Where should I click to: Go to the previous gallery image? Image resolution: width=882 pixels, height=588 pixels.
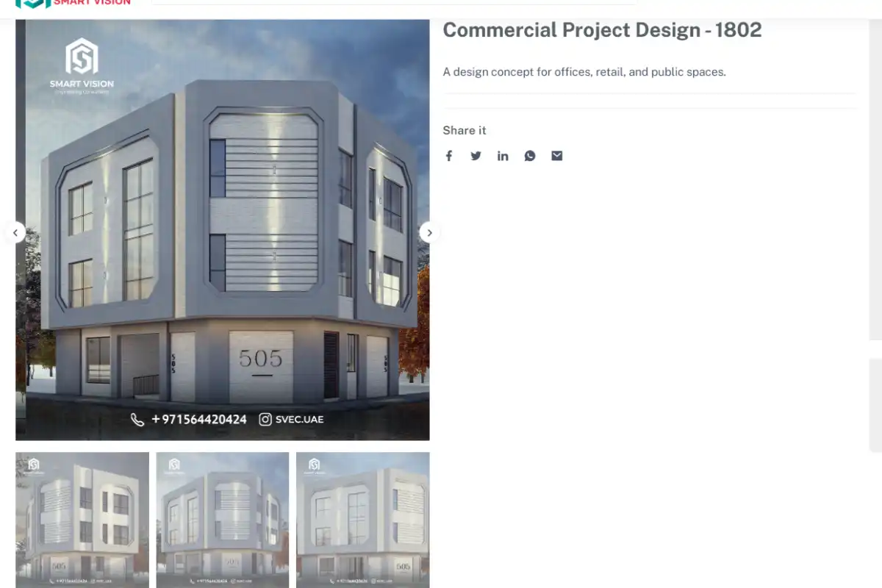click(x=15, y=233)
